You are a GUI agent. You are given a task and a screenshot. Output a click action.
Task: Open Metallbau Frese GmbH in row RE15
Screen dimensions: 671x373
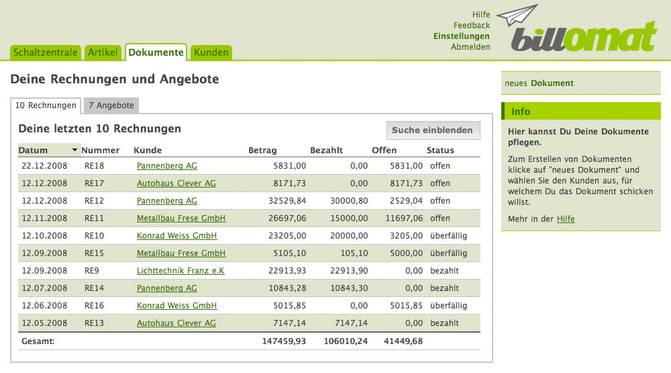tap(181, 253)
